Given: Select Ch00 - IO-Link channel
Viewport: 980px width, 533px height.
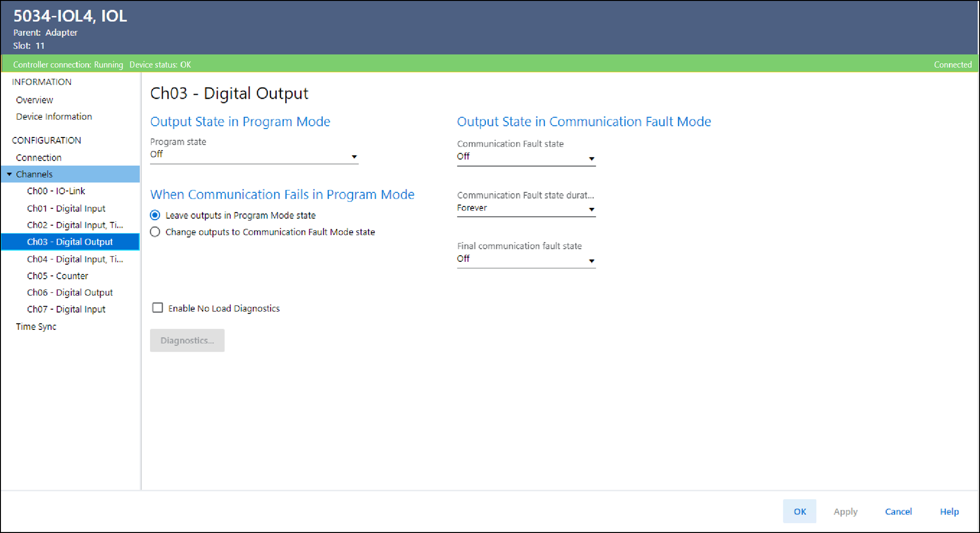Looking at the screenshot, I should 56,191.
